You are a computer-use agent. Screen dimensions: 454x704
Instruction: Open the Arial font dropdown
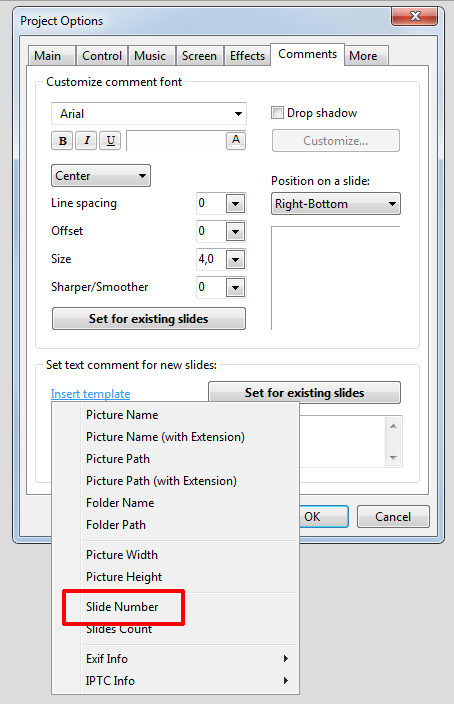149,114
